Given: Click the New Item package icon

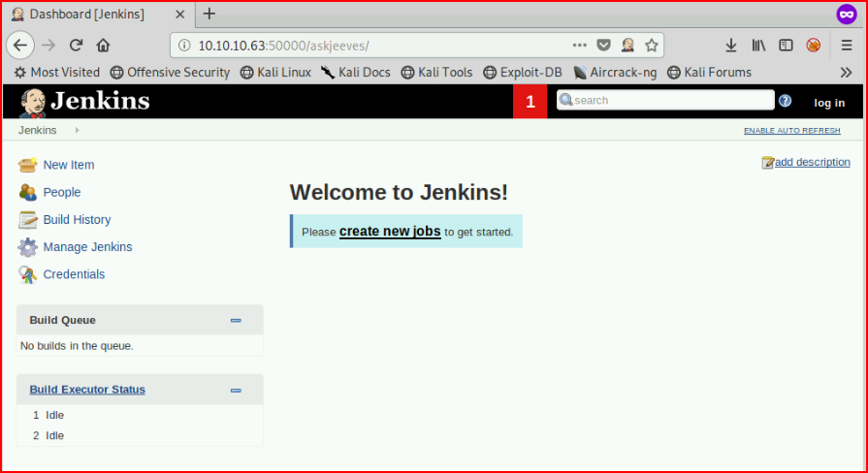Looking at the screenshot, I should click(27, 165).
